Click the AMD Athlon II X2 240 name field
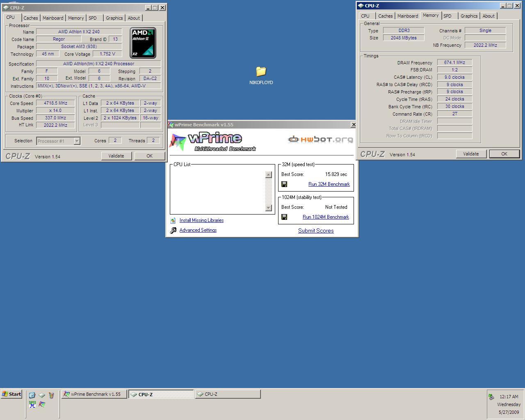Viewport: 525px width, 420px height. coord(79,32)
